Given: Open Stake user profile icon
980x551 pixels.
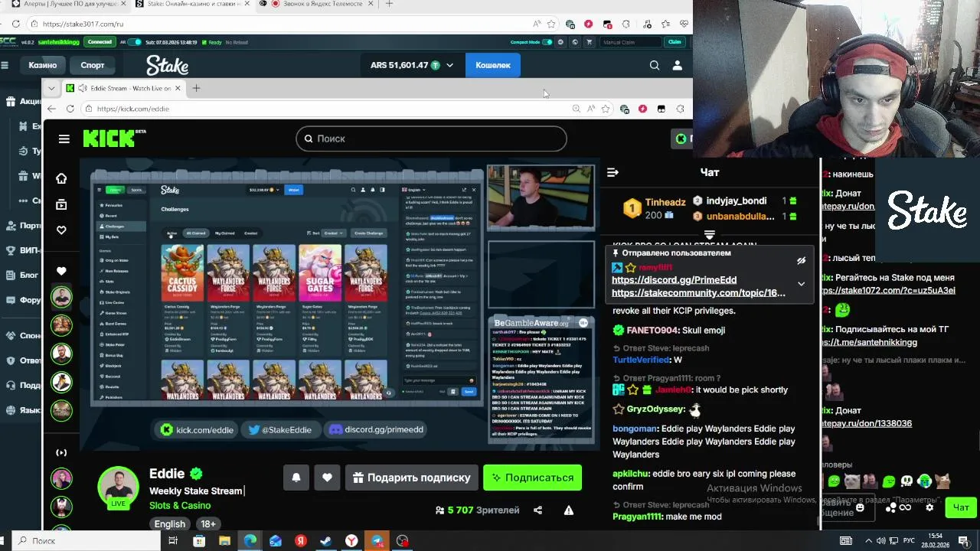Looking at the screenshot, I should (677, 65).
